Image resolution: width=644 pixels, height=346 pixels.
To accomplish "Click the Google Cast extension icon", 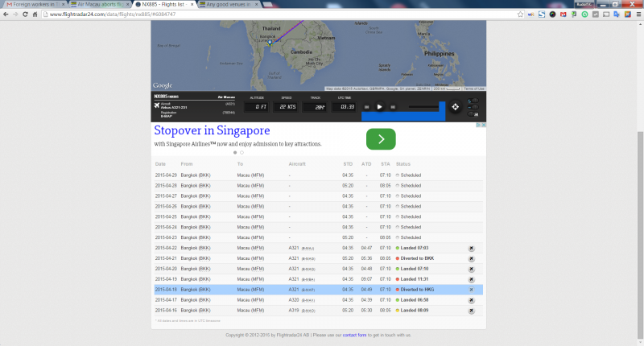I will 606,14.
